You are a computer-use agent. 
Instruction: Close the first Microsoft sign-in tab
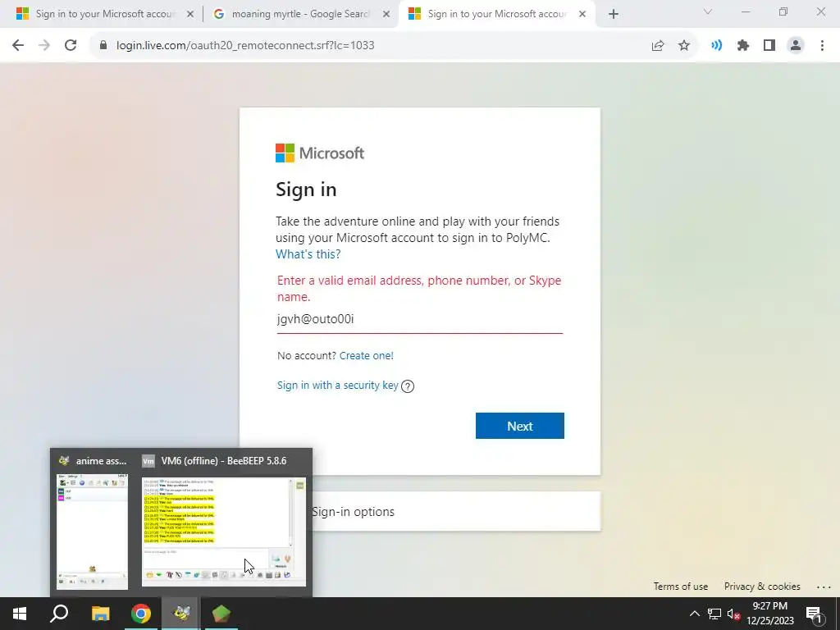190,15
